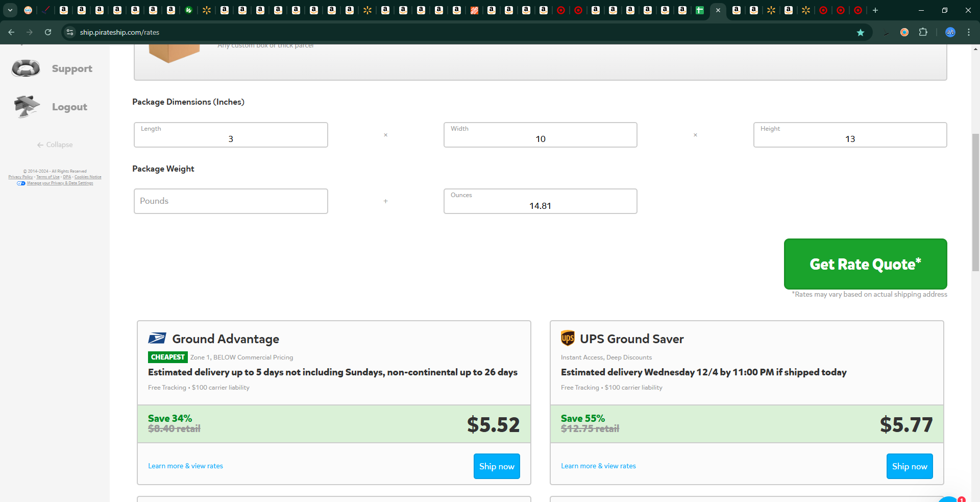Viewport: 980px width, 502px height.
Task: Open the Terms of Use link
Action: (x=48, y=177)
